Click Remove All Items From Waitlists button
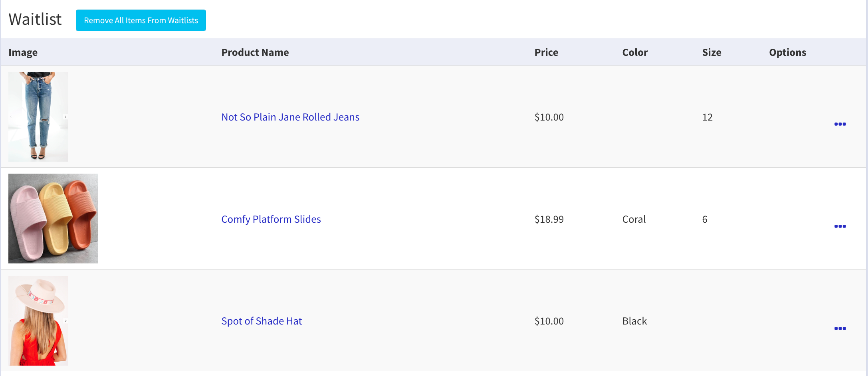868x376 pixels. (141, 20)
